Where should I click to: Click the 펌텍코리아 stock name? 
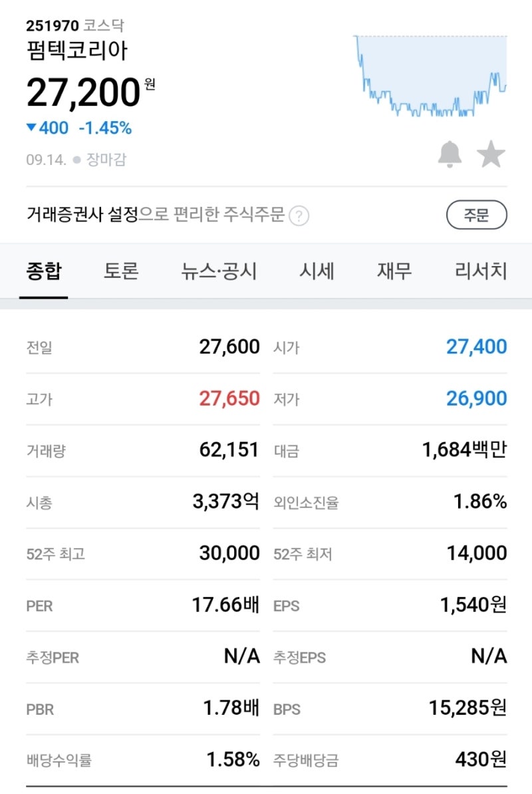(77, 50)
